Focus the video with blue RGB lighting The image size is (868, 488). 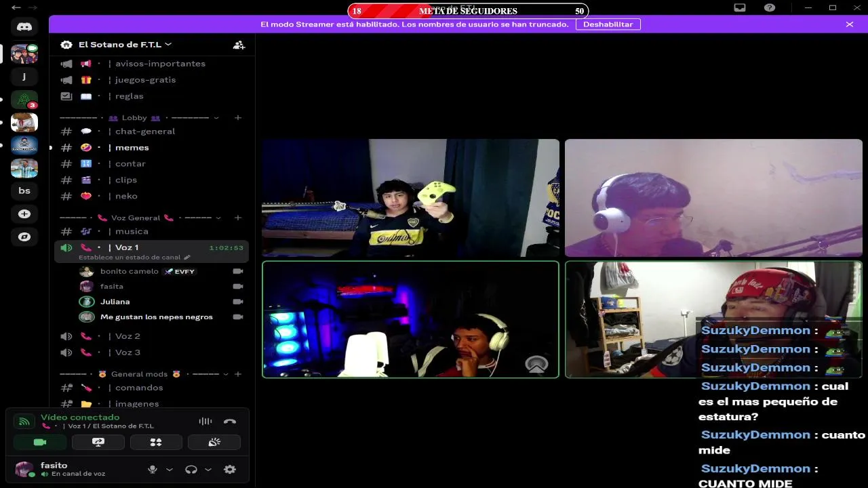pos(410,319)
